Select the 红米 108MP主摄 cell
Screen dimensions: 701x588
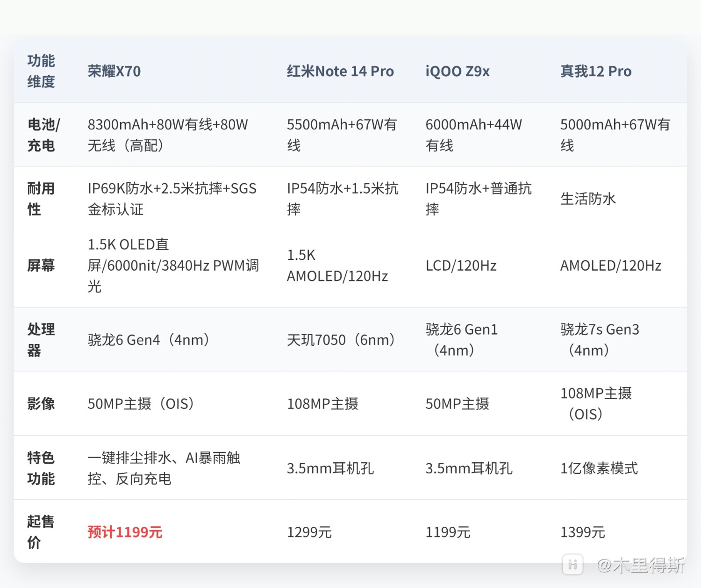tap(322, 404)
